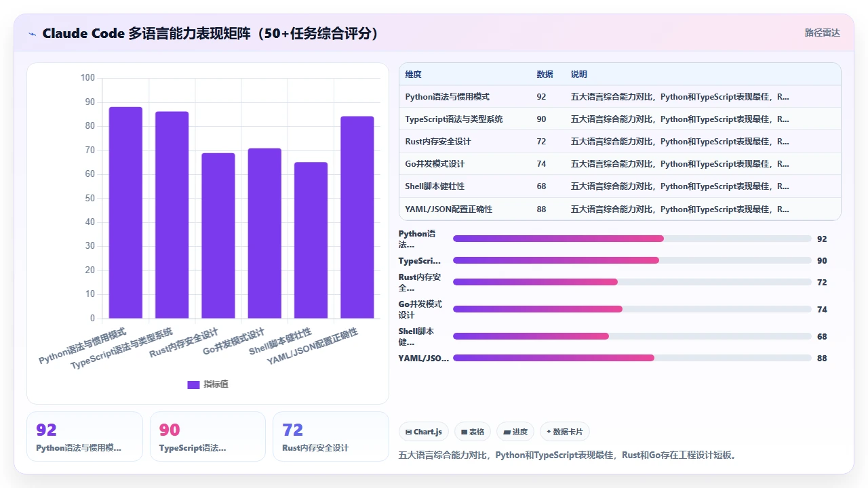The image size is (868, 488).
Task: Select the Rust内存安全设计 table cell
Action: tap(437, 142)
